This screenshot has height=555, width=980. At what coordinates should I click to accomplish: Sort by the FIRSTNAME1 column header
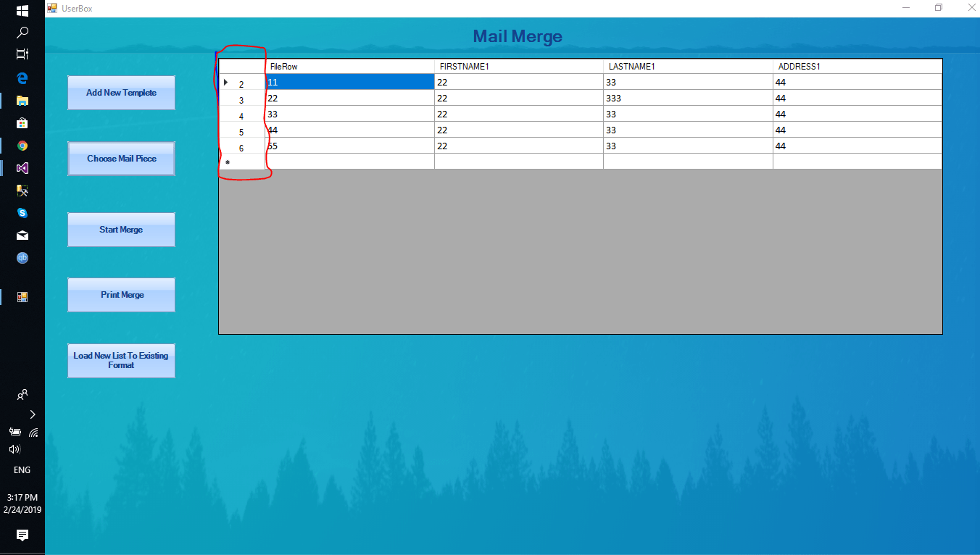coord(518,67)
